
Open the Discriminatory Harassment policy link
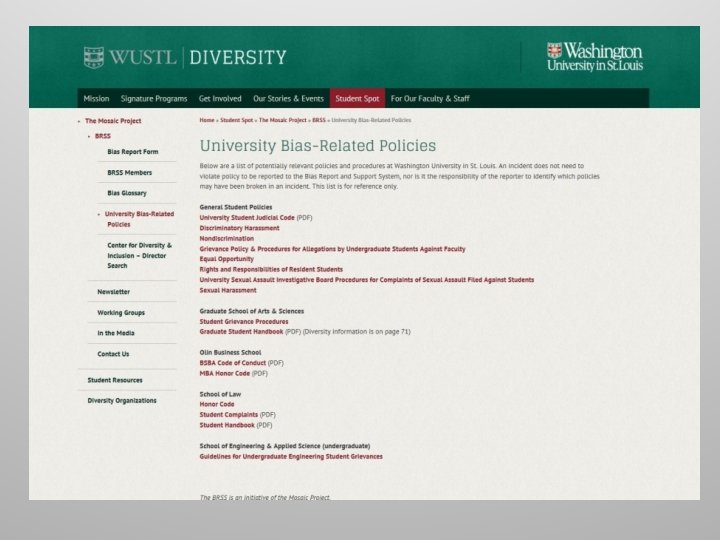[x=239, y=228]
